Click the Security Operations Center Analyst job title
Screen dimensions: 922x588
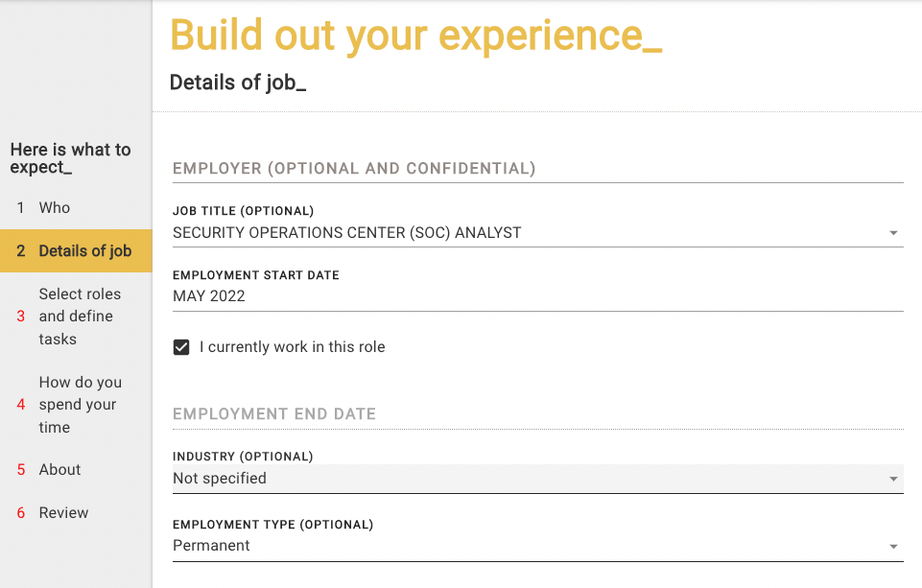tap(347, 233)
